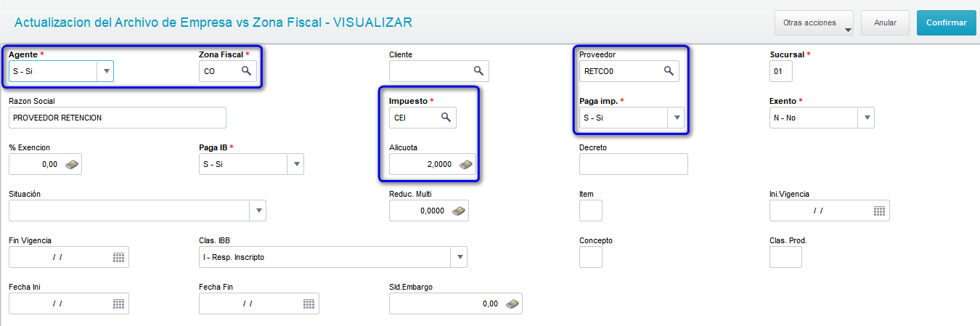The width and height of the screenshot is (980, 326).
Task: Expand the Clas. IBB dropdown
Action: (459, 257)
